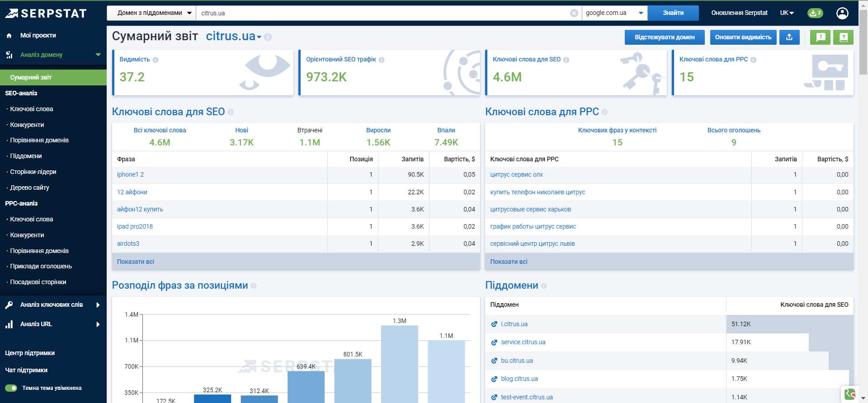The image size is (868, 403).
Task: Click the Знайти search button
Action: point(673,13)
